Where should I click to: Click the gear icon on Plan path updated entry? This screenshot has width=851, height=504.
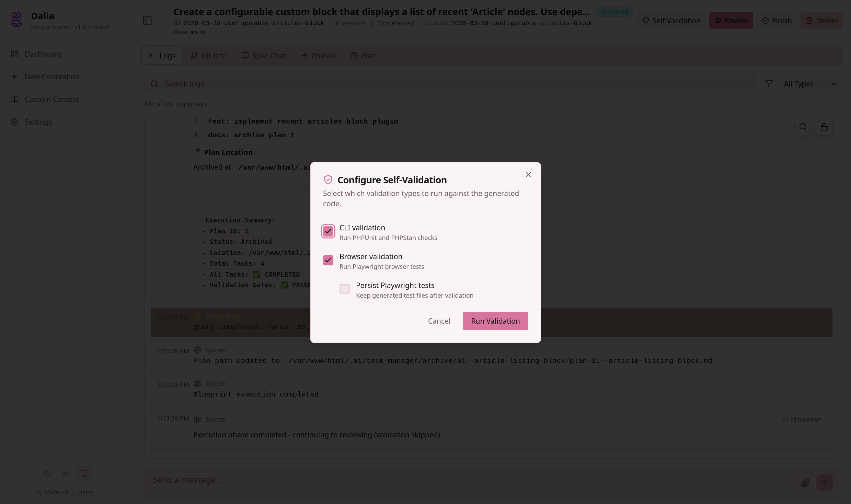click(x=197, y=350)
